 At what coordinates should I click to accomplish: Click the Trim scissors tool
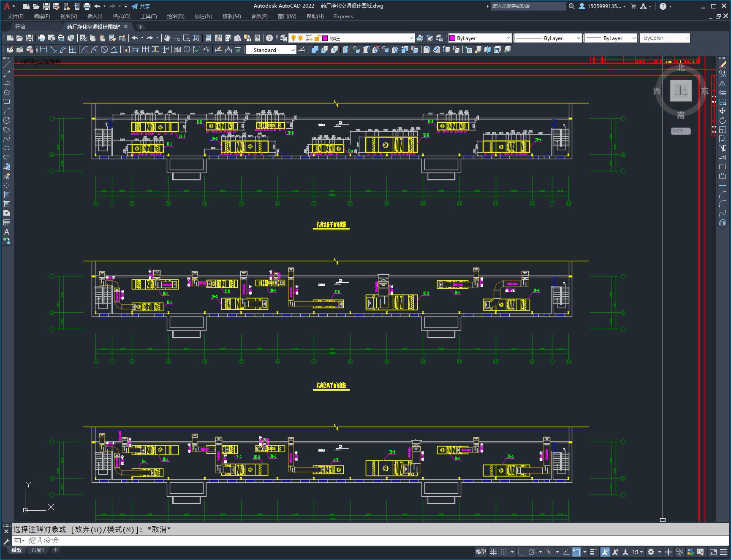(723, 148)
